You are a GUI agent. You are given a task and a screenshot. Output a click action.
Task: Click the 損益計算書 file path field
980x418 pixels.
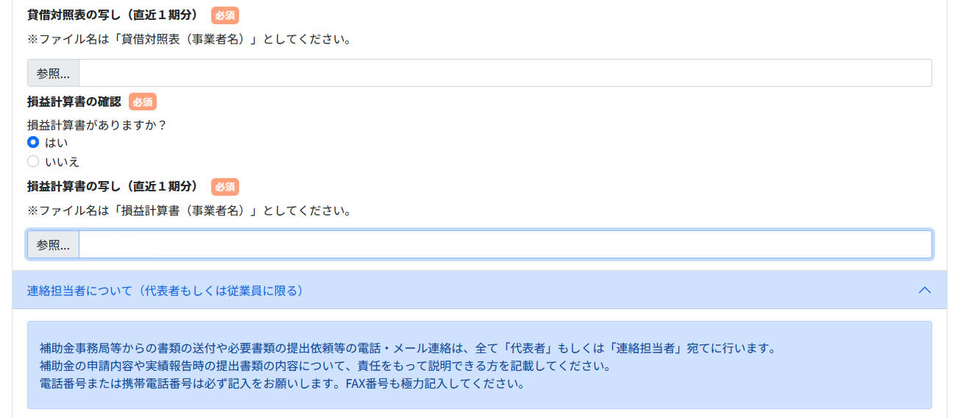tap(505, 245)
